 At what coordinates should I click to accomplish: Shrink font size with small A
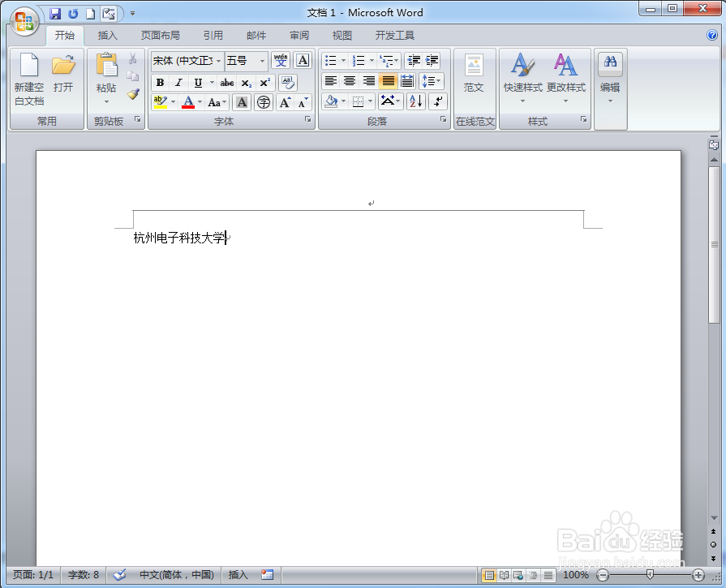(303, 102)
